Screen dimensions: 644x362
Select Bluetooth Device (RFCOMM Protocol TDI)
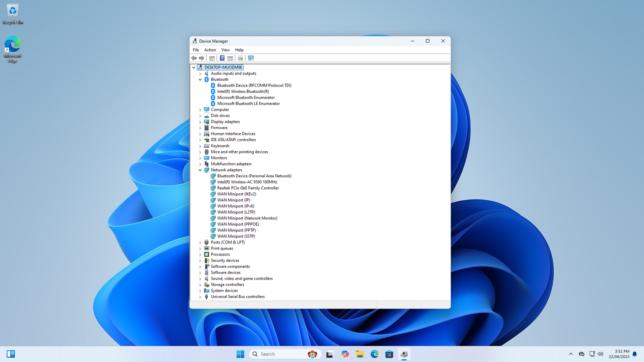(x=254, y=85)
